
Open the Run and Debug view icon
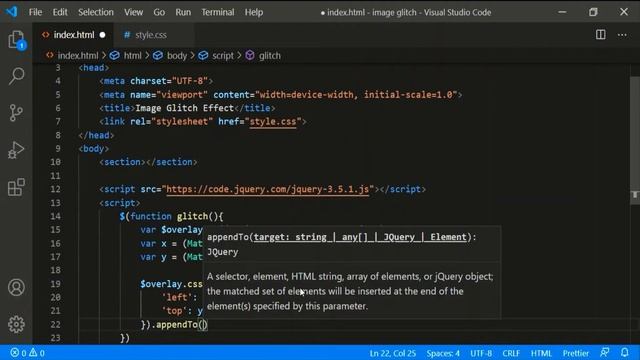click(16, 150)
